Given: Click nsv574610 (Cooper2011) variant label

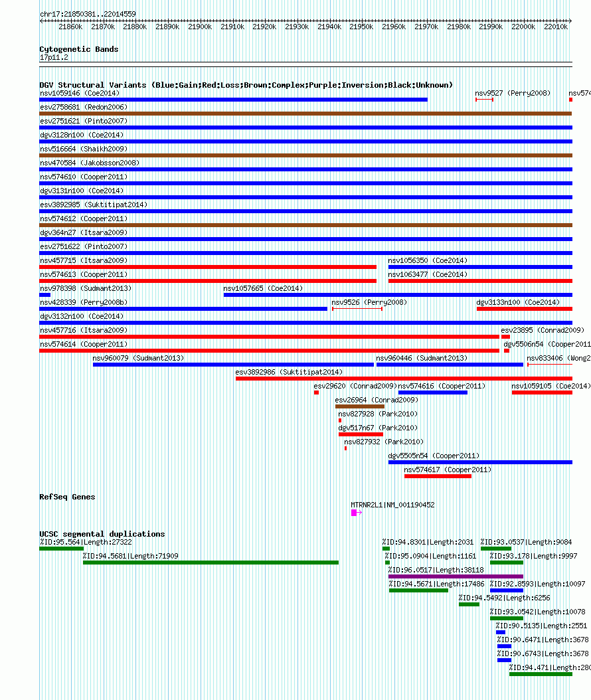Looking at the screenshot, I should click(x=84, y=177).
